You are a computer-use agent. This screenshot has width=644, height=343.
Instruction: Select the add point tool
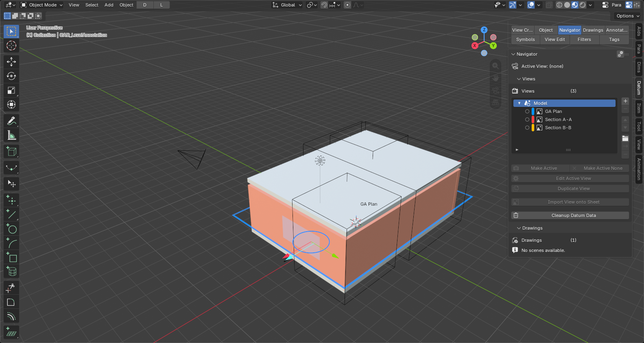[x=11, y=200]
